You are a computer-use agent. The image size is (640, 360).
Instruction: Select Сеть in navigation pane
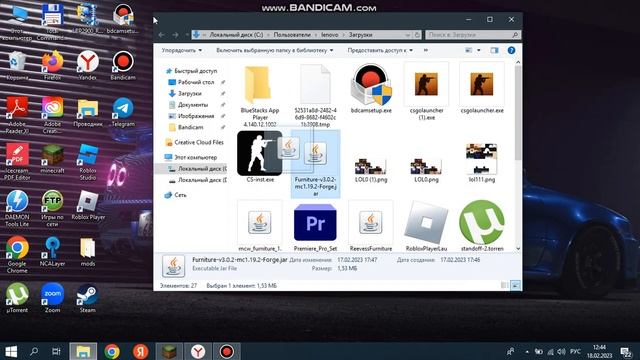coord(176,195)
